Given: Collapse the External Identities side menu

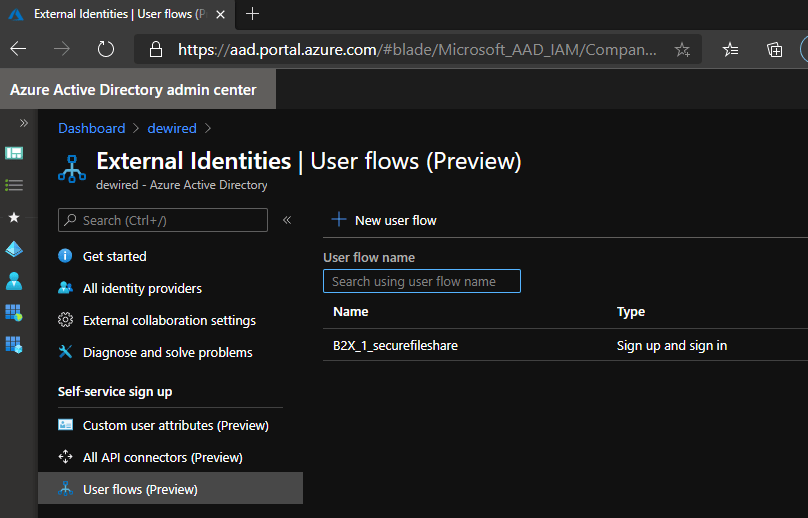Looking at the screenshot, I should tap(287, 220).
